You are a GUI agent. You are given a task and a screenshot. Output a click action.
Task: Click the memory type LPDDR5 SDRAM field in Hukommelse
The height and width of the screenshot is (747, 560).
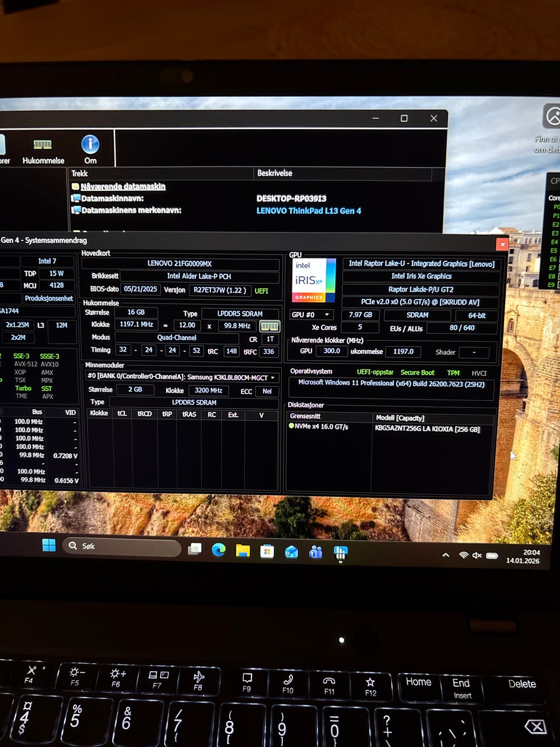(x=240, y=313)
